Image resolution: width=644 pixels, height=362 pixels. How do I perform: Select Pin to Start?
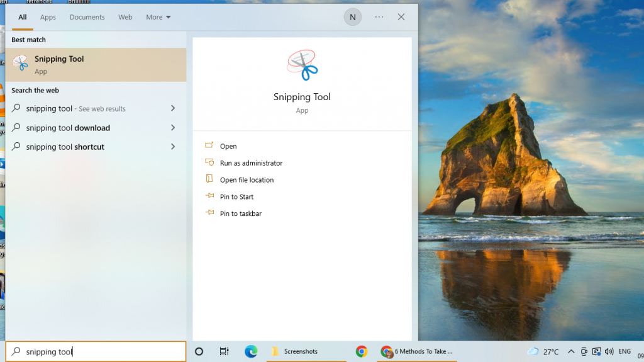point(236,196)
